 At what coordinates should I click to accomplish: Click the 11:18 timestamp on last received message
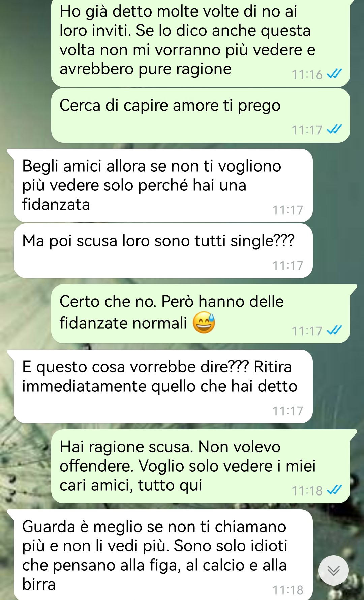[x=288, y=590]
